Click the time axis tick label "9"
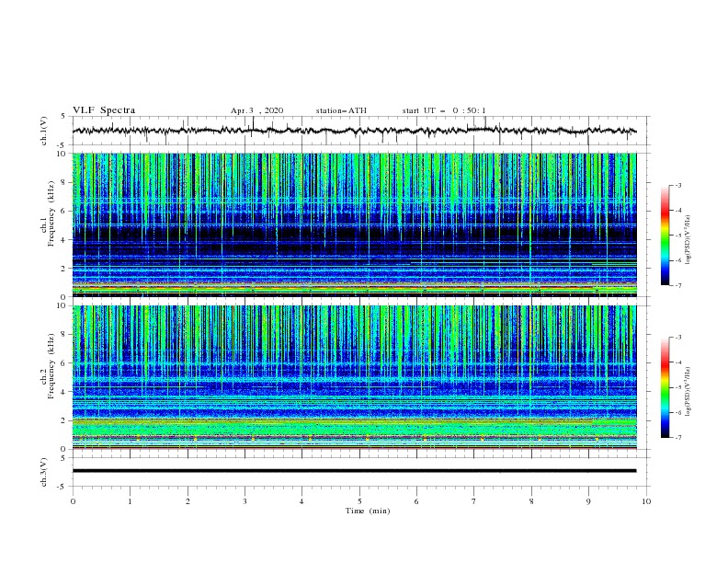This screenshot has height=563, width=728. [x=588, y=501]
